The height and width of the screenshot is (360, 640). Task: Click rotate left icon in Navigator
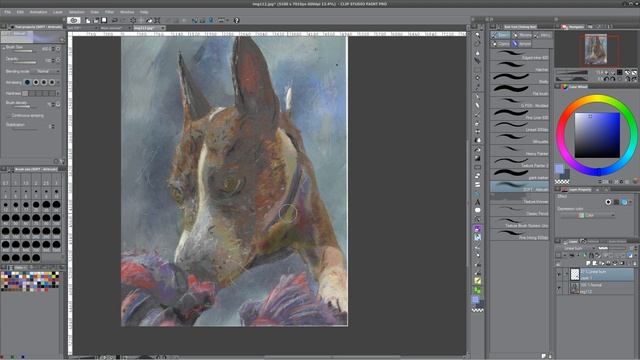click(x=606, y=79)
